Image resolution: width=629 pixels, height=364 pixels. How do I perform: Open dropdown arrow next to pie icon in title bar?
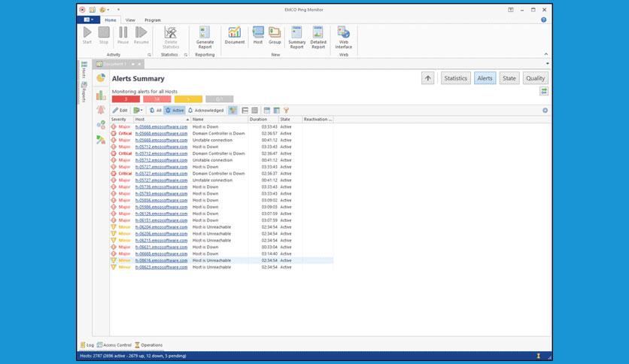pos(108,10)
